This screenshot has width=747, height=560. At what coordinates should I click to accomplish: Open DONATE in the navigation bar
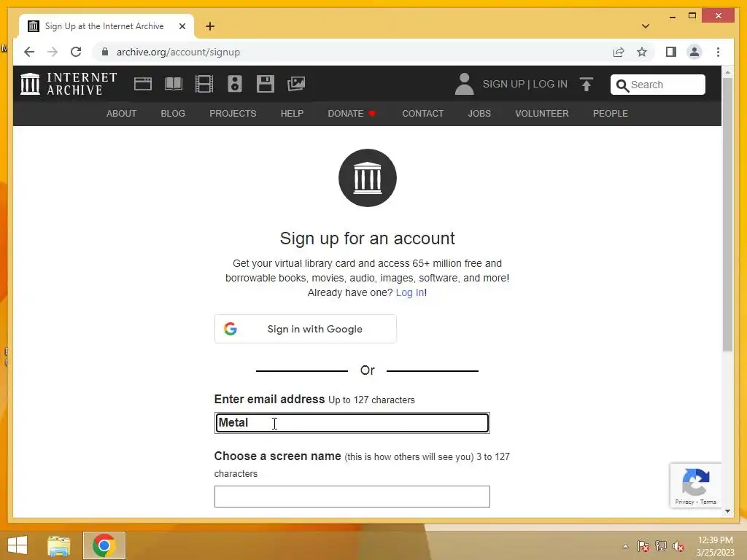point(352,113)
